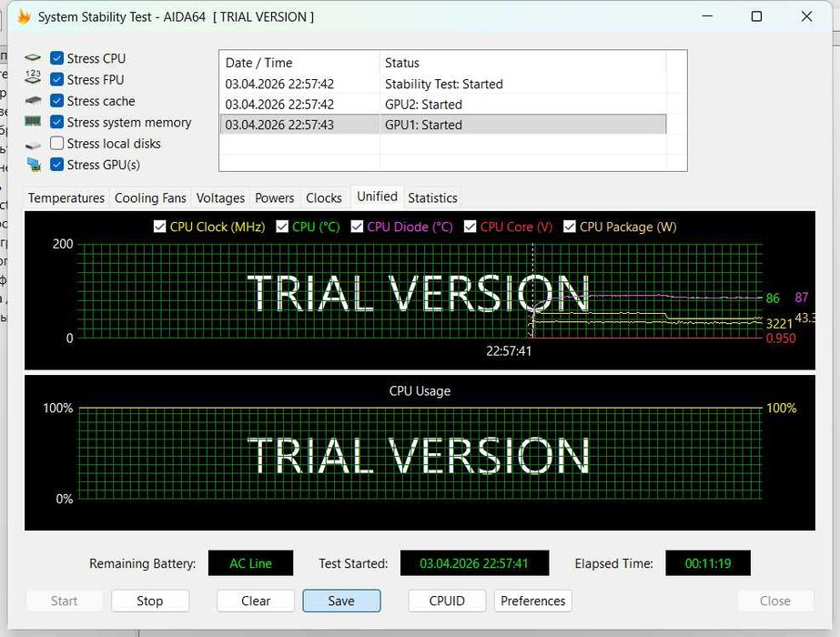Screen dimensions: 840x637
Task: Uncheck the Stress cache checkbox
Action: (x=56, y=101)
